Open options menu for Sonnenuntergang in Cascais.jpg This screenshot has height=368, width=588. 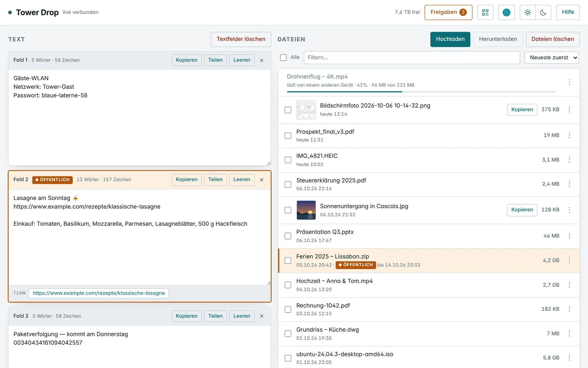[x=569, y=210]
